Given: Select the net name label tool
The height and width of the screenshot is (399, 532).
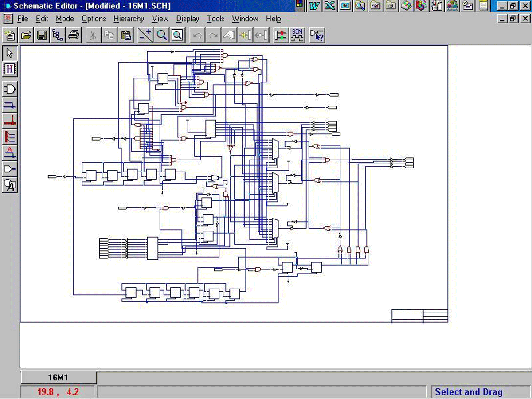Looking at the screenshot, I should [x=10, y=153].
